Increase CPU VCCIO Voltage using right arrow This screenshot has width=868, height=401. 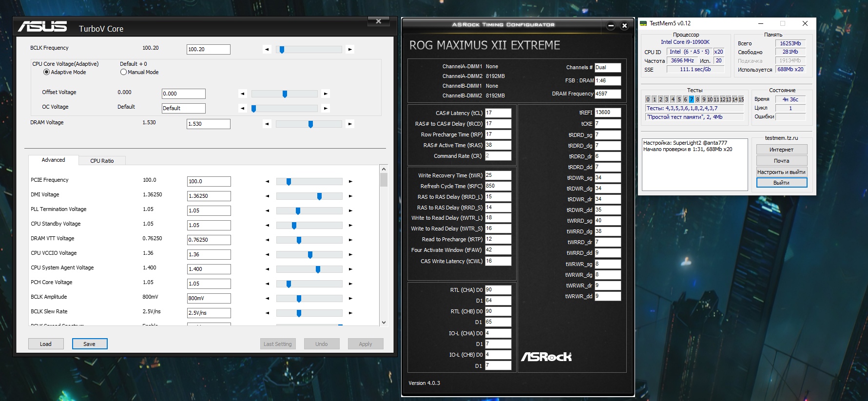(x=350, y=254)
